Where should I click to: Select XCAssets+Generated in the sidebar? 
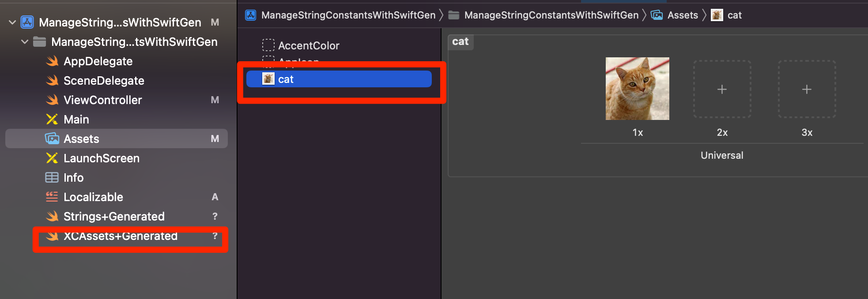click(120, 236)
